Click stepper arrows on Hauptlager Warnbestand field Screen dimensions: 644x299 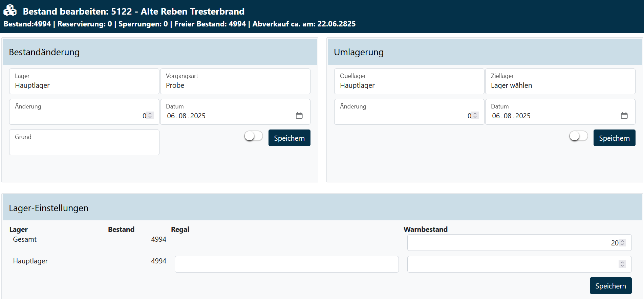click(622, 264)
